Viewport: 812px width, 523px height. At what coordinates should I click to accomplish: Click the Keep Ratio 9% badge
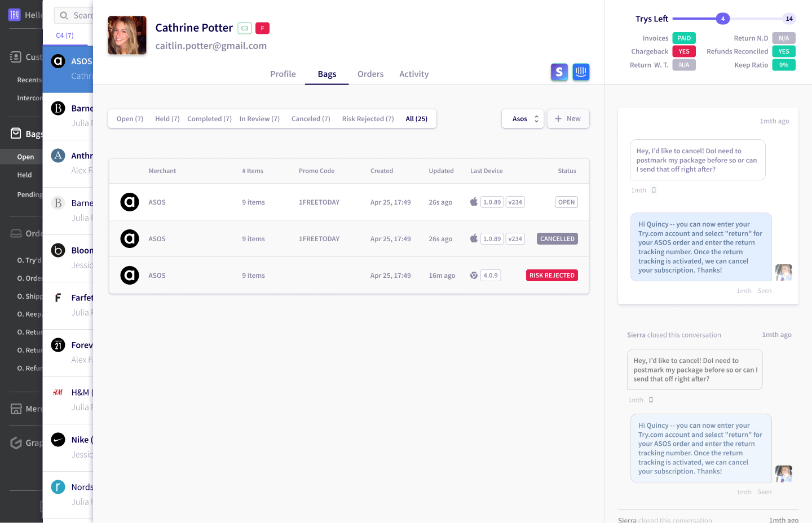point(784,65)
